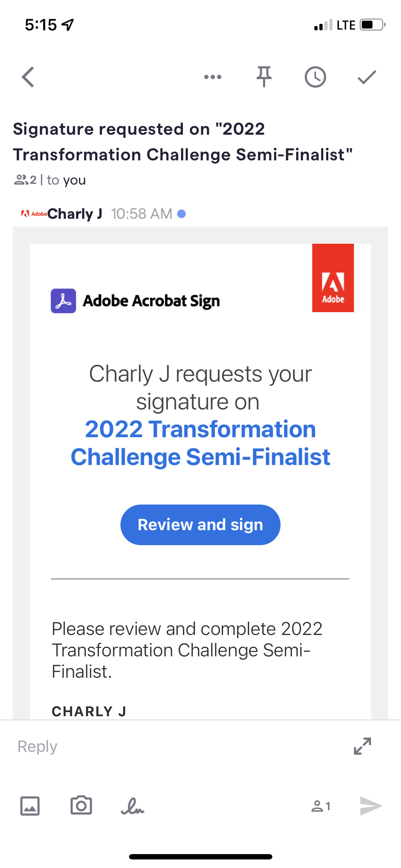Show the thread participants list

25,180
